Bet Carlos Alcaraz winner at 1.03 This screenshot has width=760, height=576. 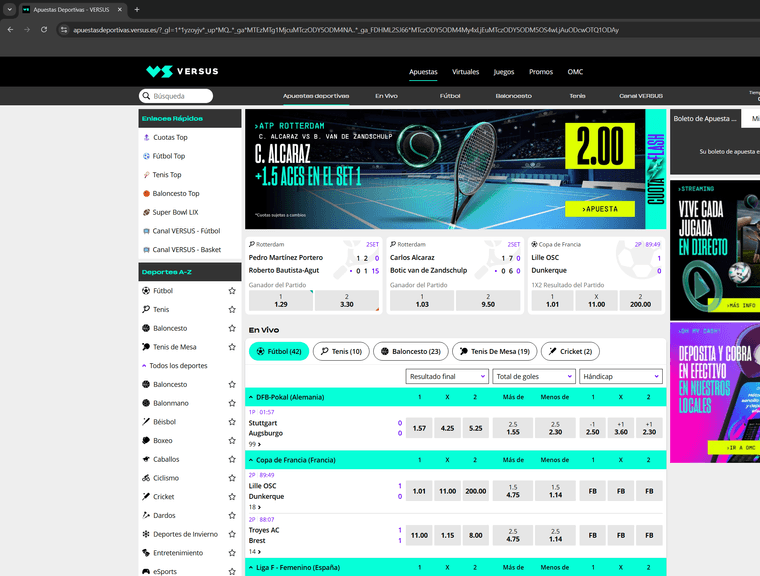tap(422, 301)
